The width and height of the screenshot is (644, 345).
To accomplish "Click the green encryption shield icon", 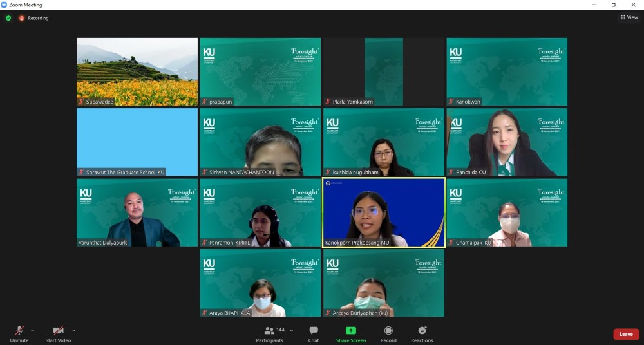I will tap(8, 18).
